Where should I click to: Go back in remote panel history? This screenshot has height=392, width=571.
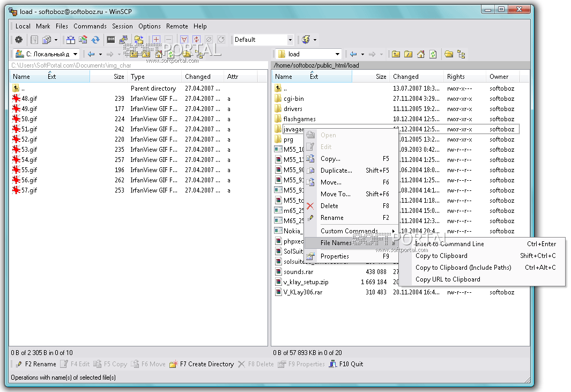pyautogui.click(x=353, y=54)
